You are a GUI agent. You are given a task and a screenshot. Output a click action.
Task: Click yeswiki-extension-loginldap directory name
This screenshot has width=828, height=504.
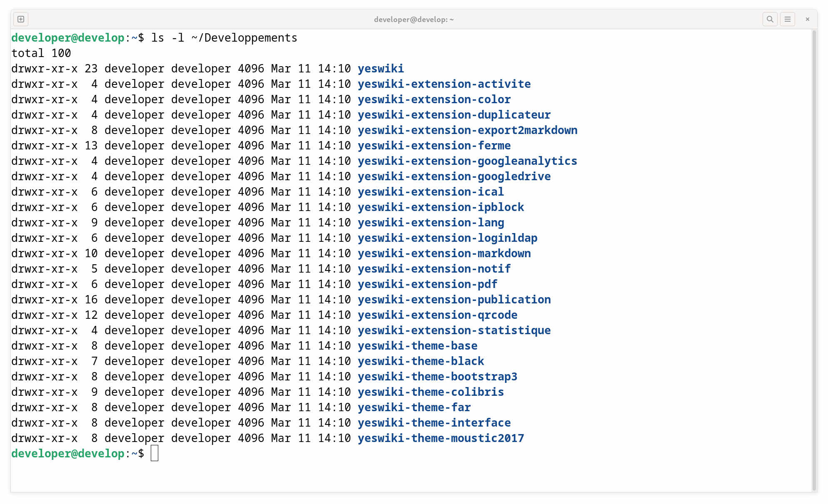pos(447,238)
